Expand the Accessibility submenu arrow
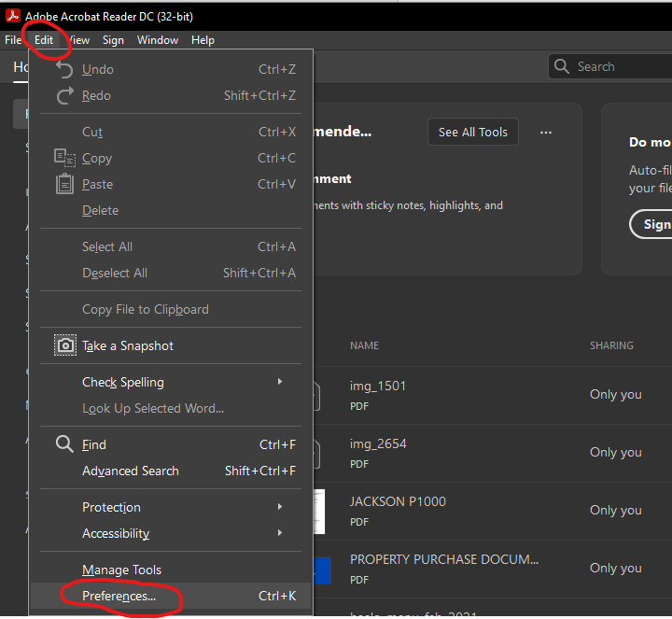This screenshot has height=619, width=672. click(280, 533)
